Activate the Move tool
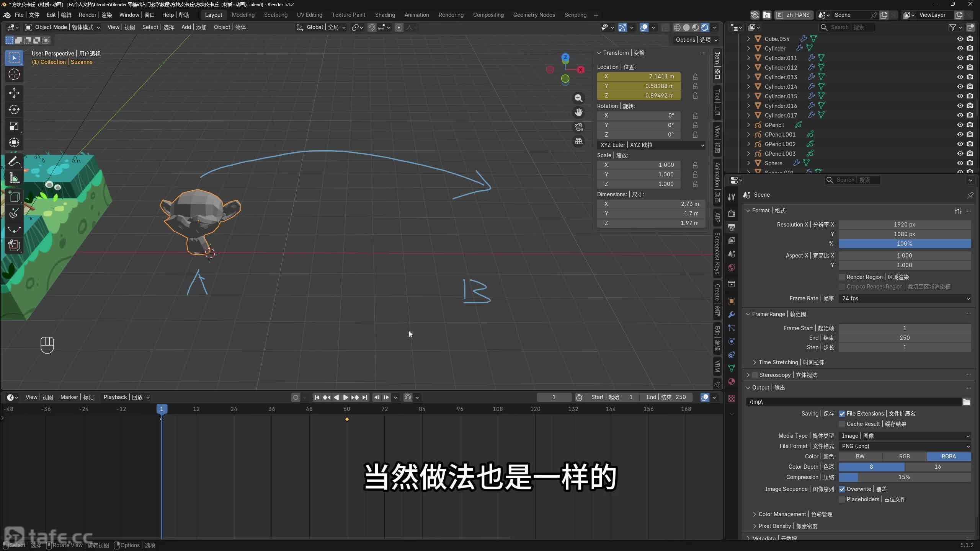Viewport: 980px width, 551px height. click(x=14, y=93)
